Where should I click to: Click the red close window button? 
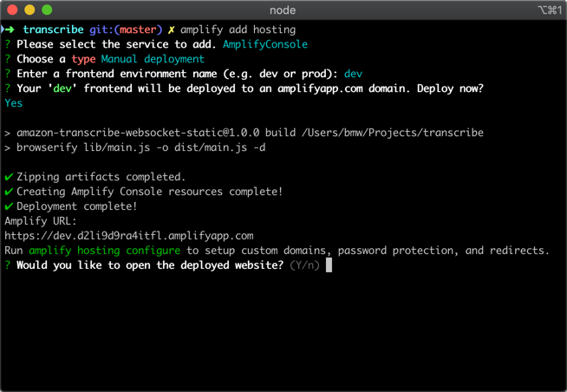(x=12, y=10)
